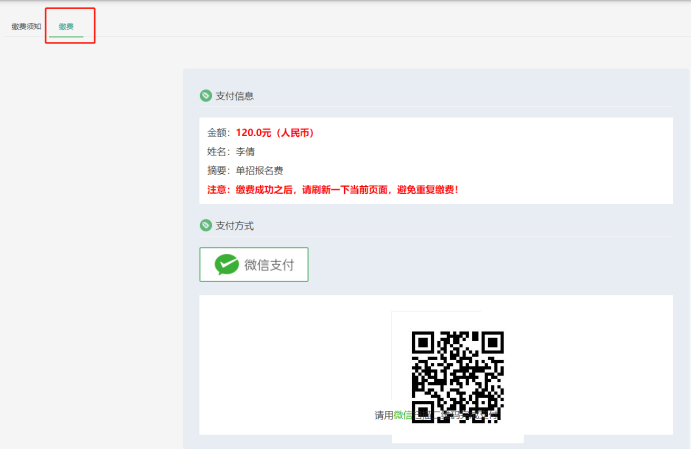Click the WeChat logo in payment button
691x450 pixels.
227,265
